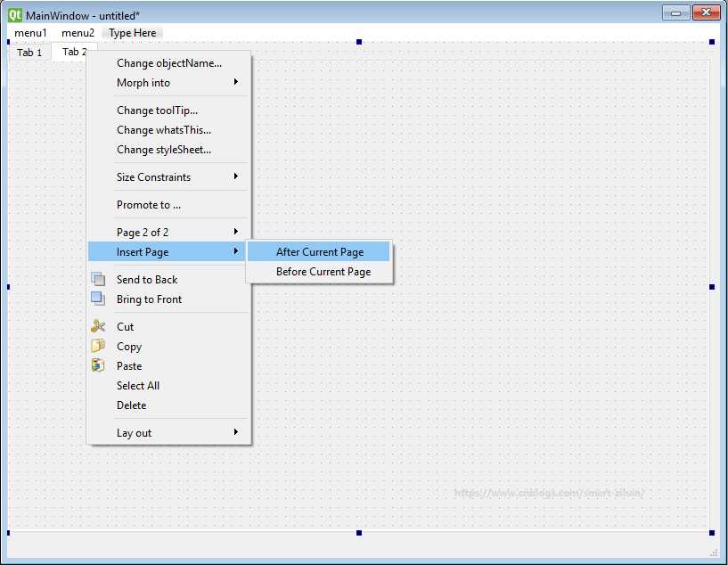Click the Send to Back icon
The image size is (728, 565).
pyautogui.click(x=98, y=279)
